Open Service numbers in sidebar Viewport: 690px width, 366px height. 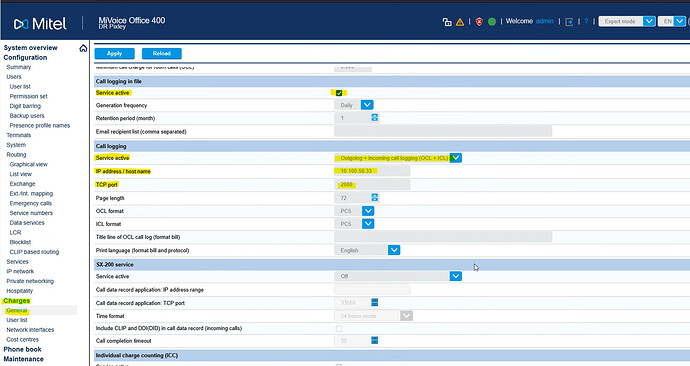tap(31, 213)
